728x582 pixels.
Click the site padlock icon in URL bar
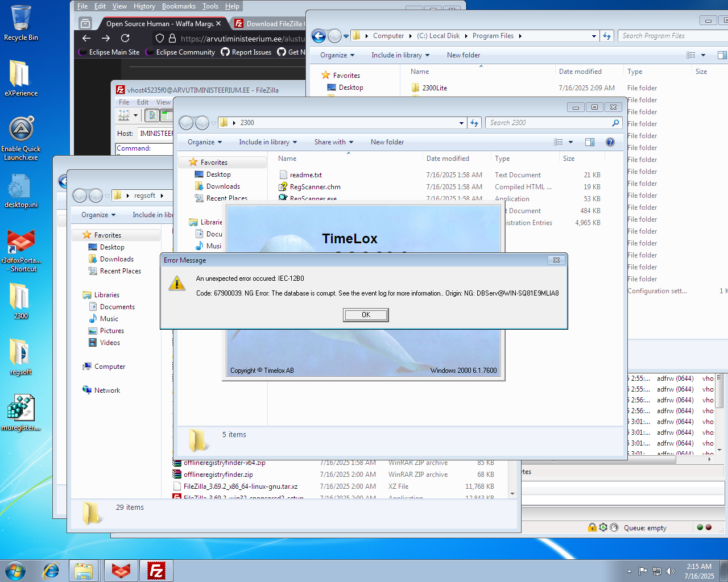click(172, 38)
